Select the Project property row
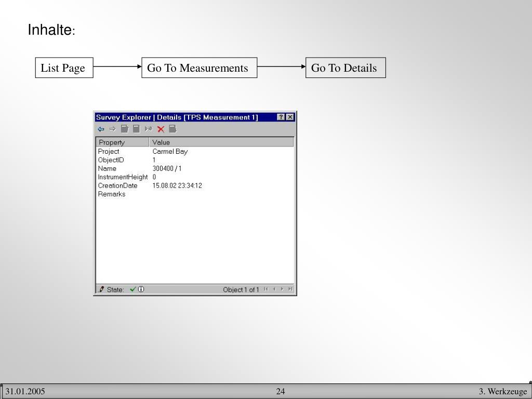This screenshot has height=399, width=532. tap(195, 151)
